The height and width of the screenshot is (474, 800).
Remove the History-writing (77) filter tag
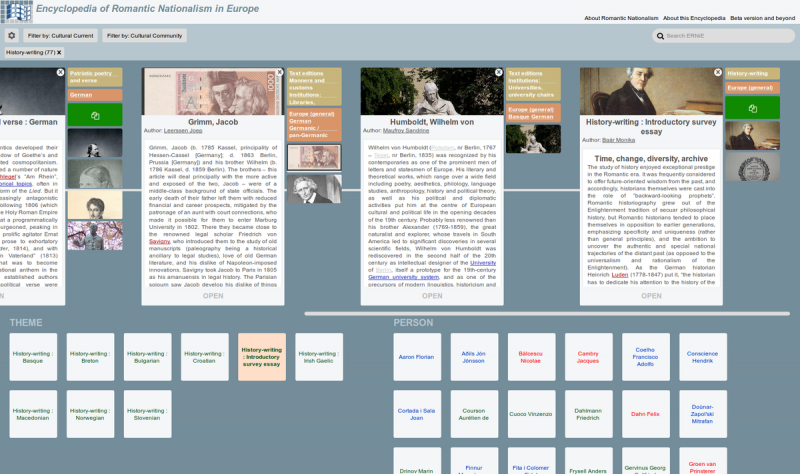click(59, 53)
